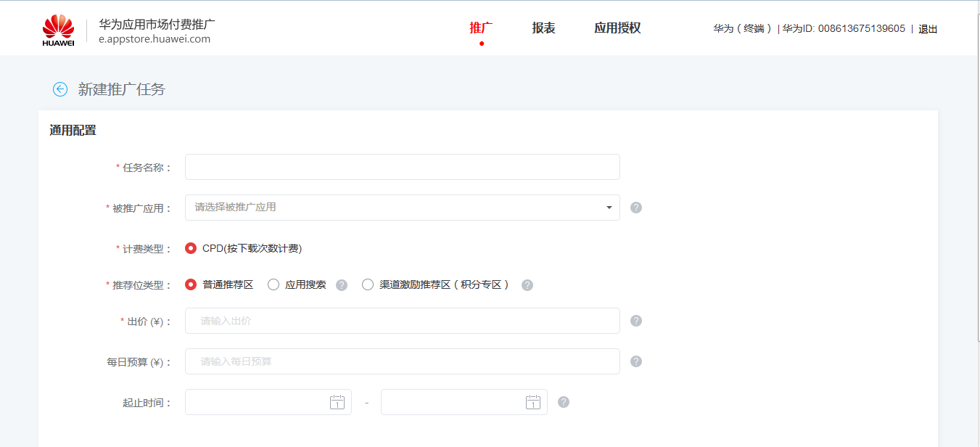
Task: Click the help icon next to 出价
Action: coord(636,320)
